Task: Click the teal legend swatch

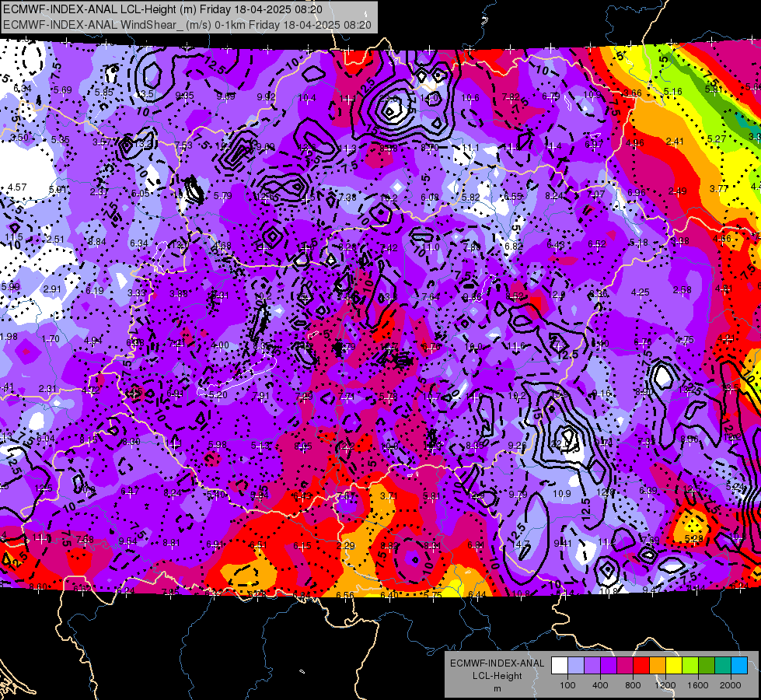Action: [x=723, y=666]
